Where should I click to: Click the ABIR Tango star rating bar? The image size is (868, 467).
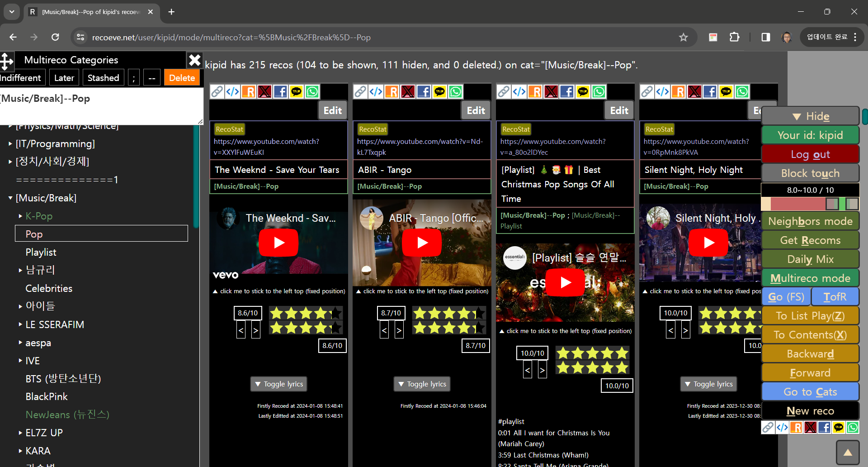pyautogui.click(x=449, y=320)
